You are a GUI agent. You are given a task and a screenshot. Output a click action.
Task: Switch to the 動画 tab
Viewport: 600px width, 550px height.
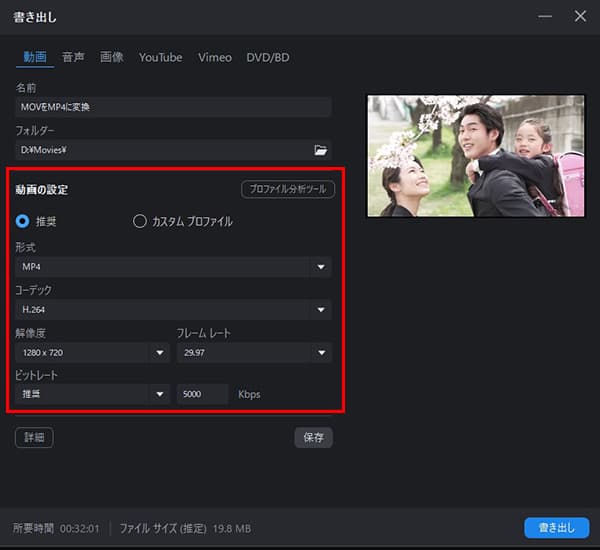(35, 57)
